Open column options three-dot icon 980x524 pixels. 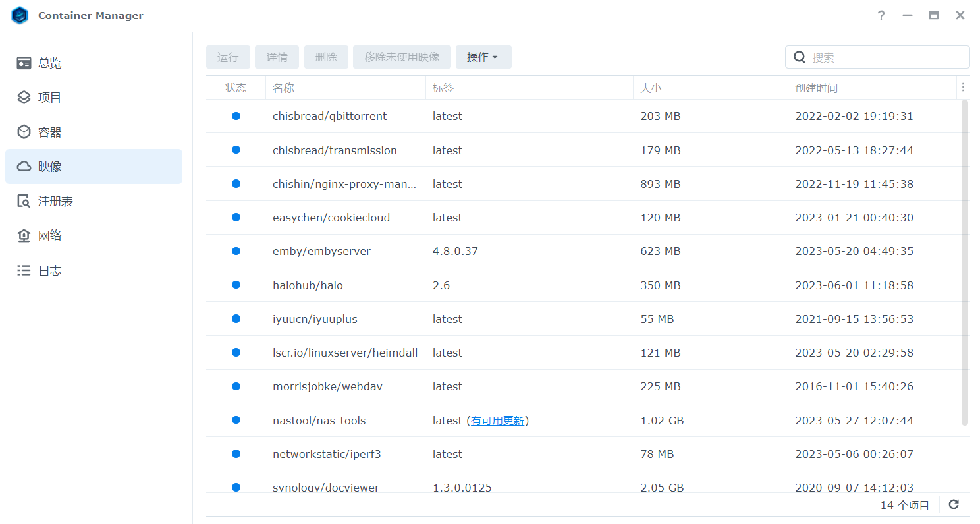click(963, 87)
